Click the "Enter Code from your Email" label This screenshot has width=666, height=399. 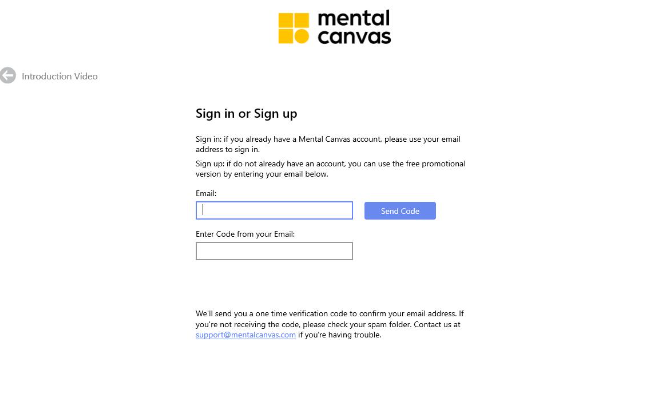pyautogui.click(x=245, y=234)
